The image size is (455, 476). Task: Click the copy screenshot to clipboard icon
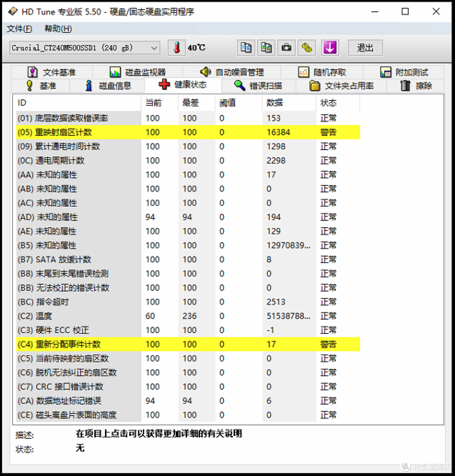(266, 48)
